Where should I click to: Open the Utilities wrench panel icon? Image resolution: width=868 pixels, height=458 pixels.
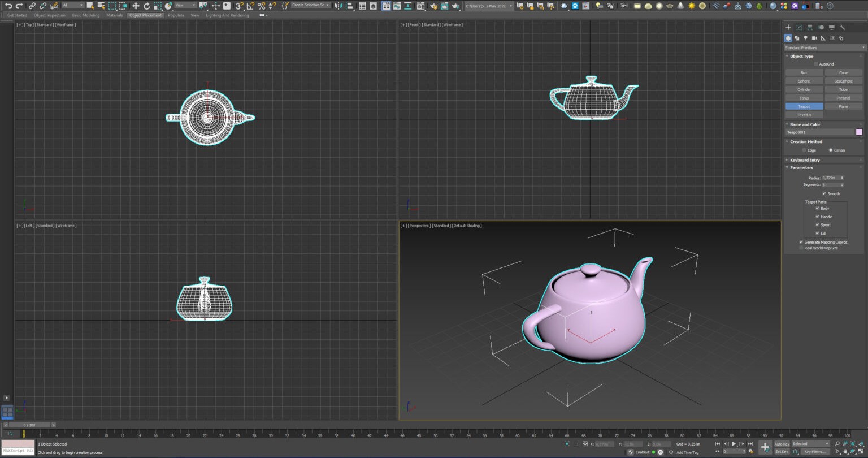pyautogui.click(x=843, y=27)
